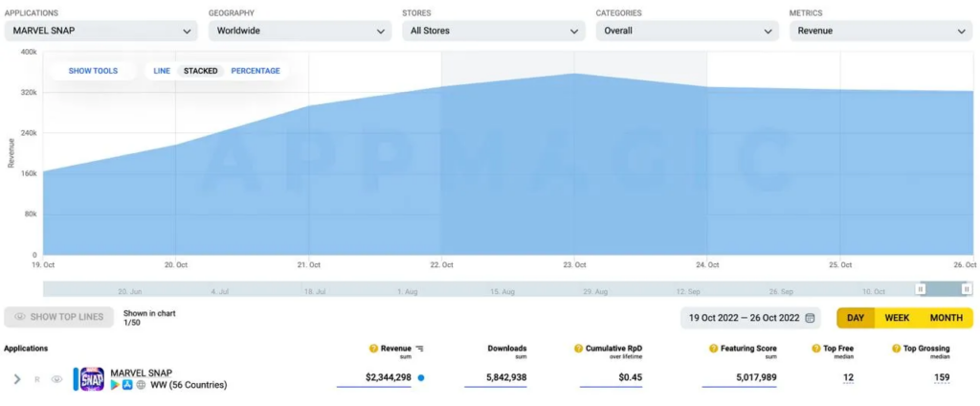
Task: Open the calendar icon in date range
Action: coord(811,318)
